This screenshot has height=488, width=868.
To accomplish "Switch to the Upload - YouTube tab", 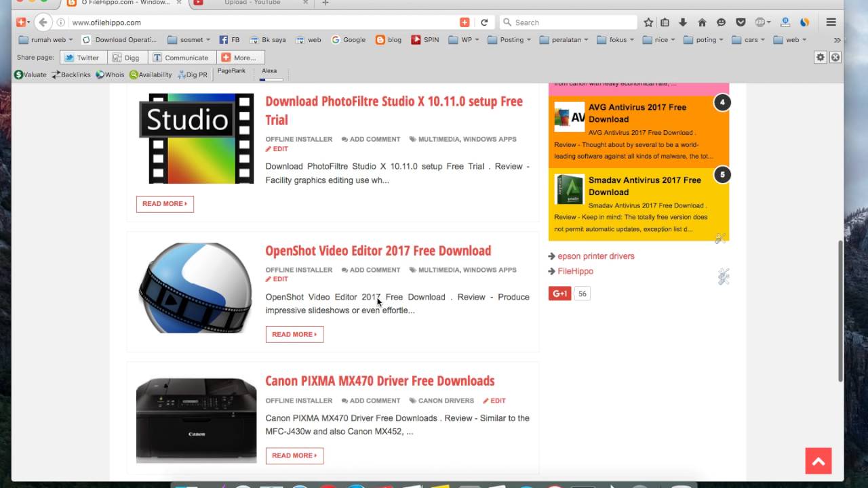I will [252, 3].
